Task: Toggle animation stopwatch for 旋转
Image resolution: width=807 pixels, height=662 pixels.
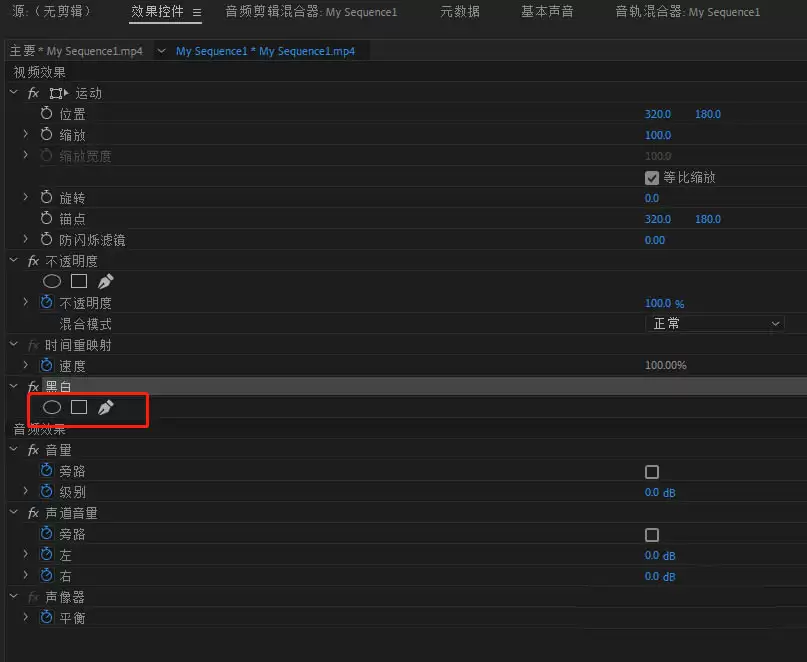Action: [46, 197]
